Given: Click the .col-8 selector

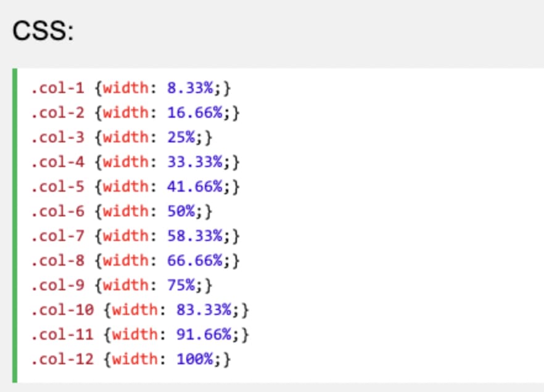Looking at the screenshot, I should coord(57,261).
